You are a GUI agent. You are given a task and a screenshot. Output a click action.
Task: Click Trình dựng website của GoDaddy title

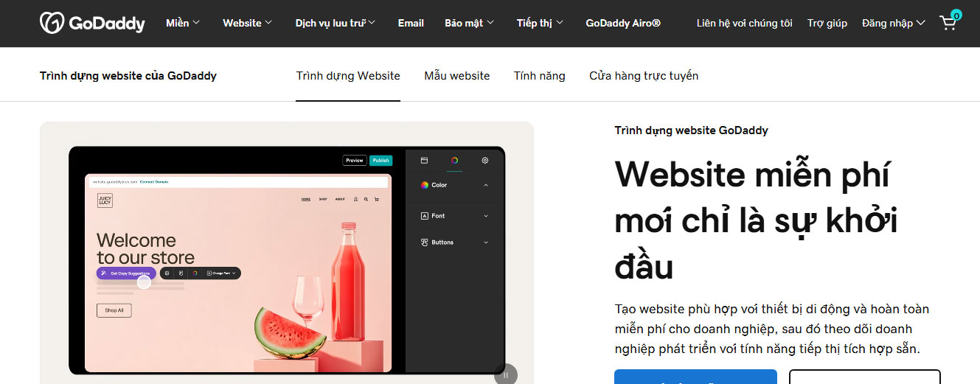pos(128,75)
